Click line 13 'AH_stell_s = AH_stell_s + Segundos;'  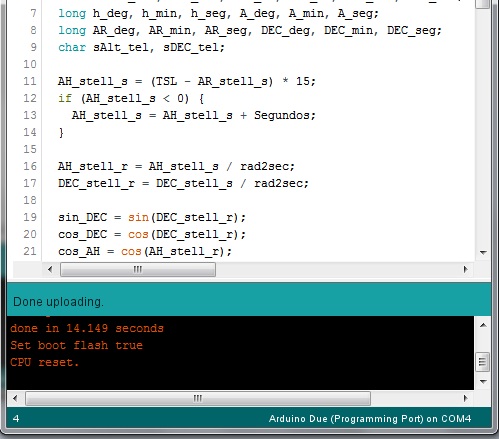[194, 115]
